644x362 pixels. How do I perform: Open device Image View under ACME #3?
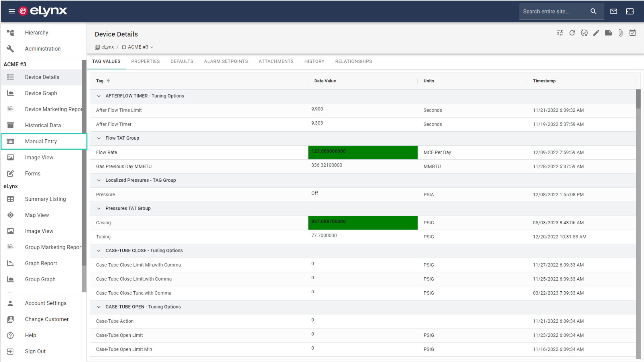[42, 157]
